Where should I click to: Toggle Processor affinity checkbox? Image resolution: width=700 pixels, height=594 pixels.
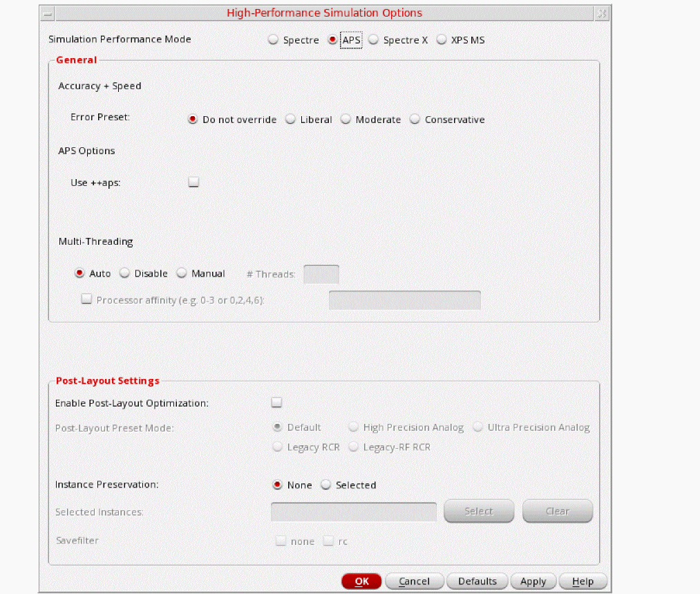86,299
